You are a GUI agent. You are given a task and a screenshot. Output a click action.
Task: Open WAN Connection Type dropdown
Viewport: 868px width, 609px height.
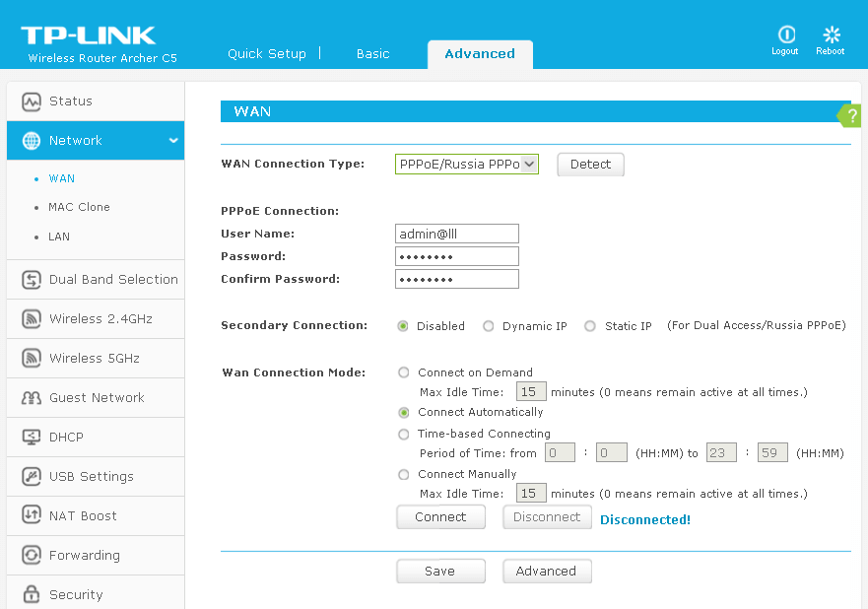pos(467,165)
